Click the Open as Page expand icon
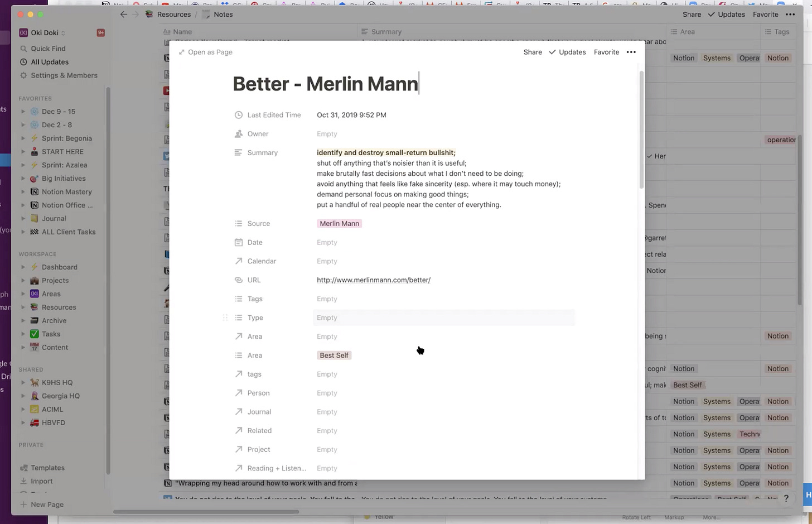Image resolution: width=812 pixels, height=524 pixels. [182, 52]
